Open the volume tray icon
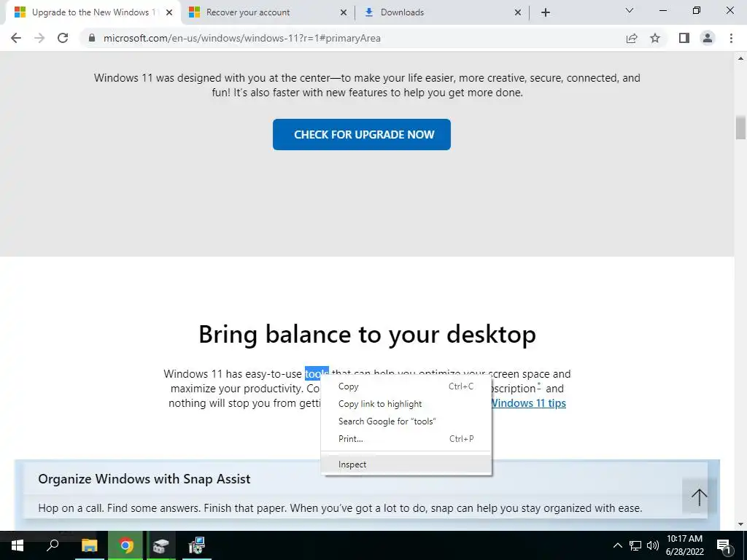The width and height of the screenshot is (747, 560). click(653, 545)
